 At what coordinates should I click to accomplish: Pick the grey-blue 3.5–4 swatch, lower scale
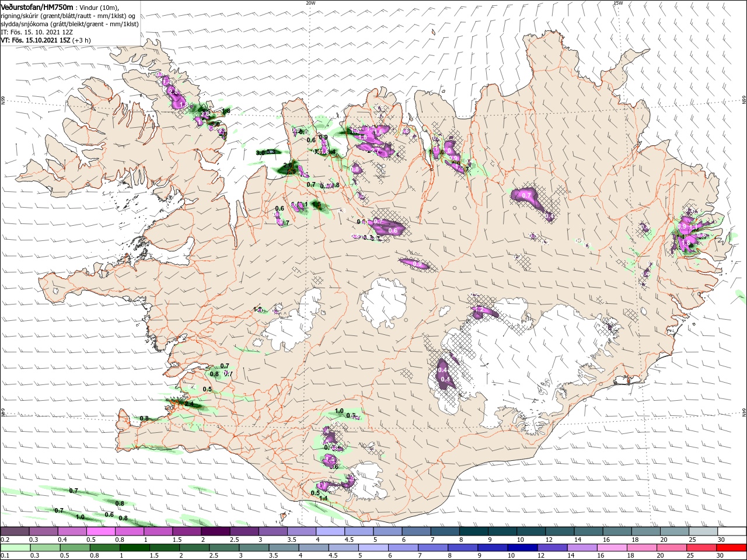click(x=284, y=548)
